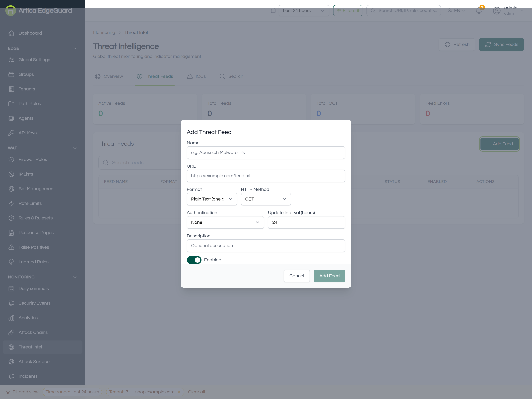The image size is (532, 399).
Task: Click the Filters button in header
Action: (x=347, y=11)
